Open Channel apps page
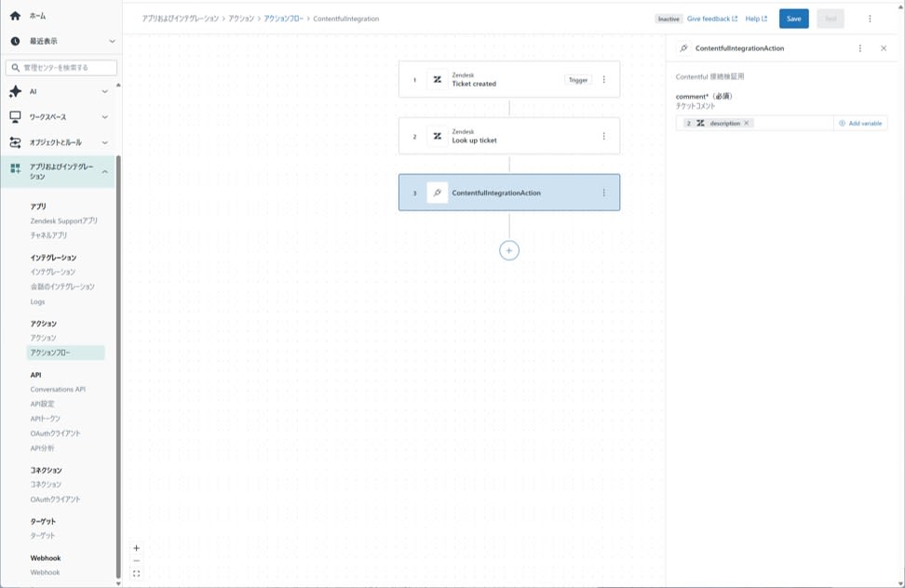This screenshot has height=588, width=905. (x=48, y=235)
